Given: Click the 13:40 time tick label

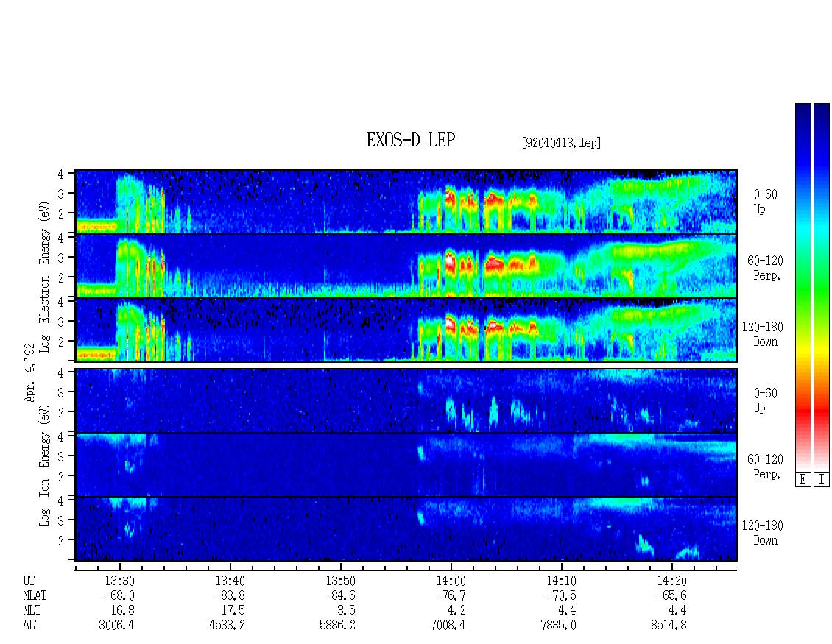Looking at the screenshot, I should [230, 581].
